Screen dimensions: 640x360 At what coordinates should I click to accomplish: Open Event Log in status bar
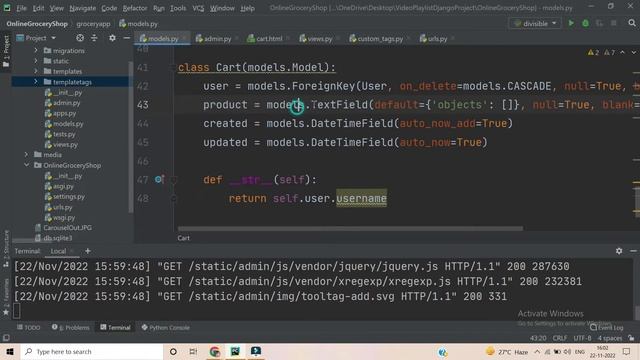pos(607,328)
